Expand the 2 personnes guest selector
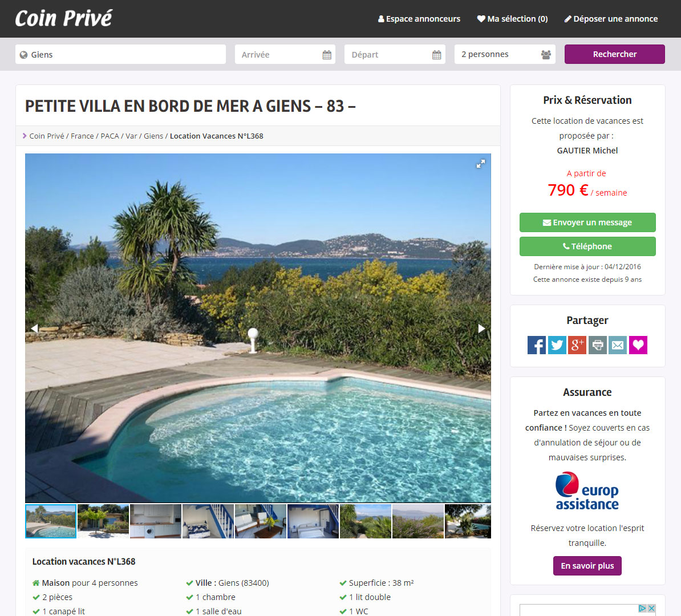 (x=505, y=54)
